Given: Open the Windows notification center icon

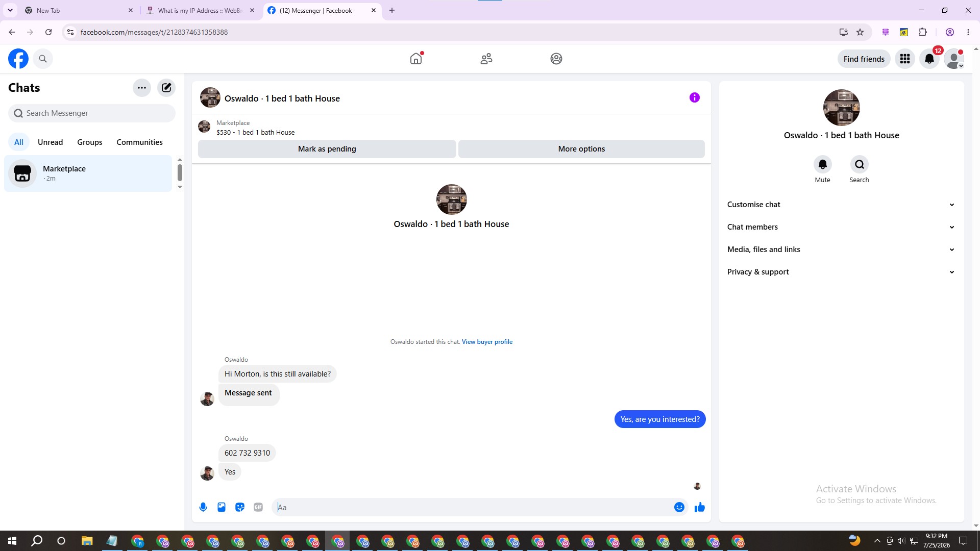Looking at the screenshot, I should click(963, 541).
